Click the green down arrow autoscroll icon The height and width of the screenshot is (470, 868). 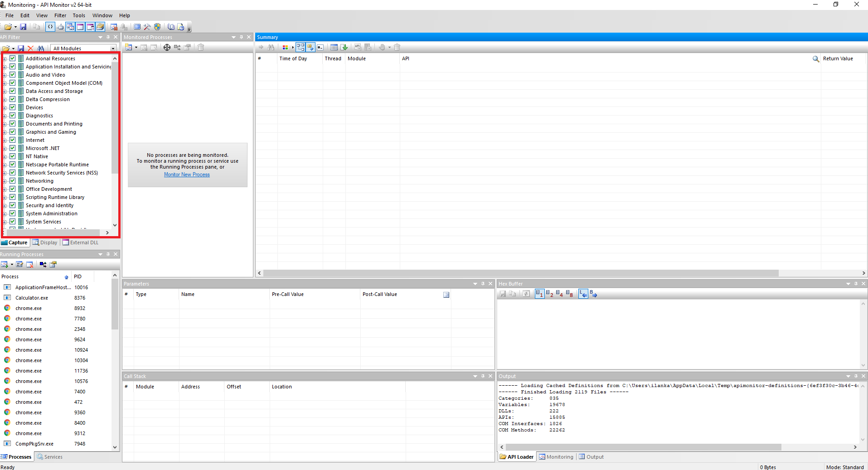[344, 47]
